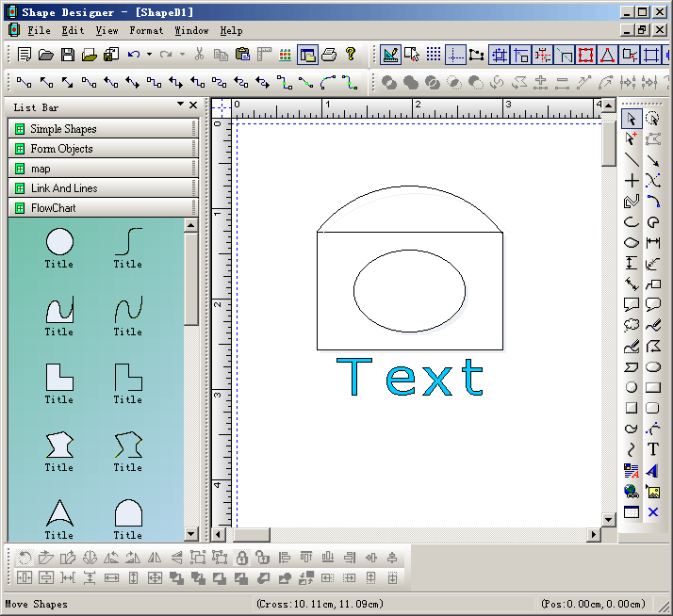Toggle the panel view button beside Print

[x=307, y=55]
